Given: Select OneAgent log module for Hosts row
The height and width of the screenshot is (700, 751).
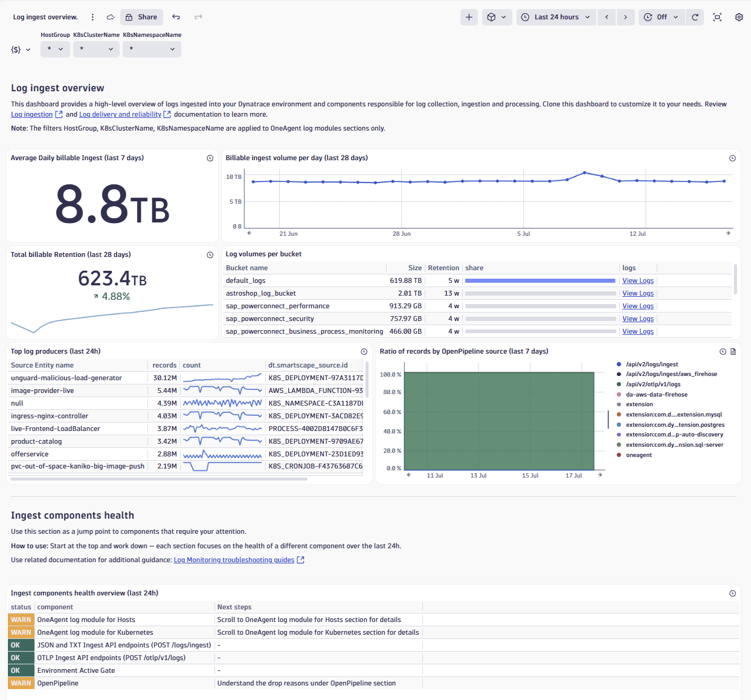Looking at the screenshot, I should click(x=374, y=620).
